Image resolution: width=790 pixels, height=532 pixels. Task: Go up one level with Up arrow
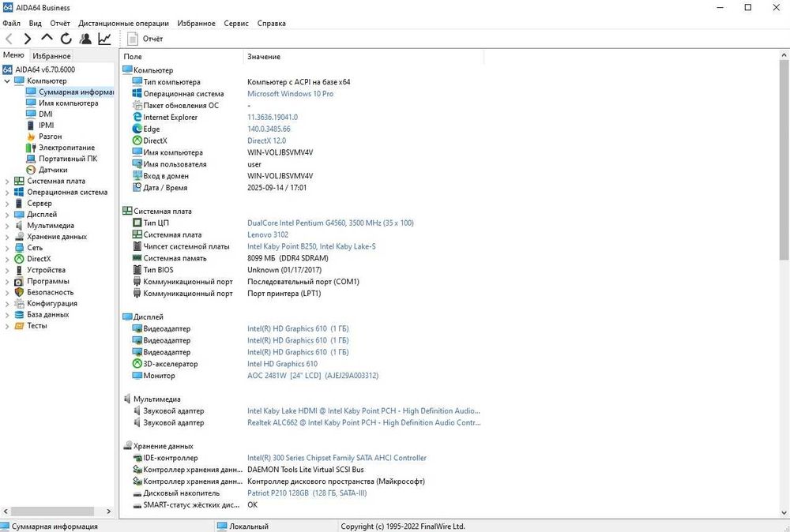pyautogui.click(x=47, y=38)
